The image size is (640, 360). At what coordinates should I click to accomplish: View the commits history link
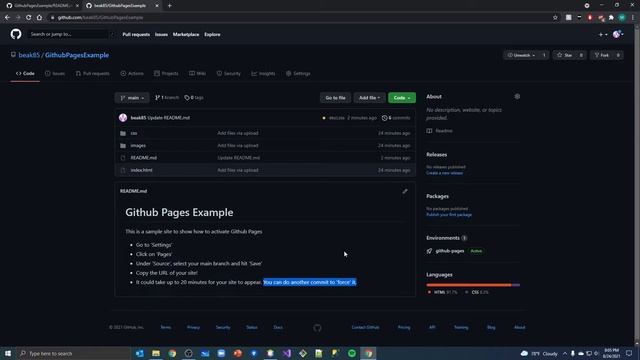pyautogui.click(x=396, y=118)
